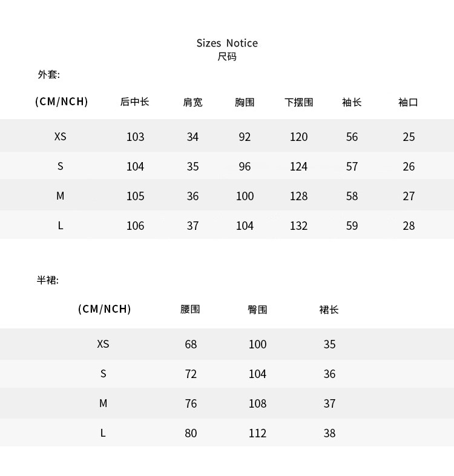The image size is (454, 476).
Task: Click coat size M chest value 100
Action: pyautogui.click(x=245, y=196)
